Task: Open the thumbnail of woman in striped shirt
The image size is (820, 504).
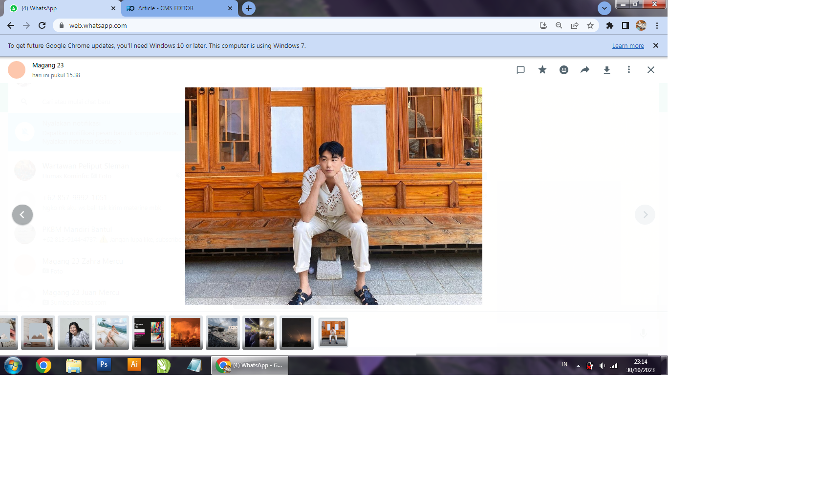Action: tap(75, 333)
